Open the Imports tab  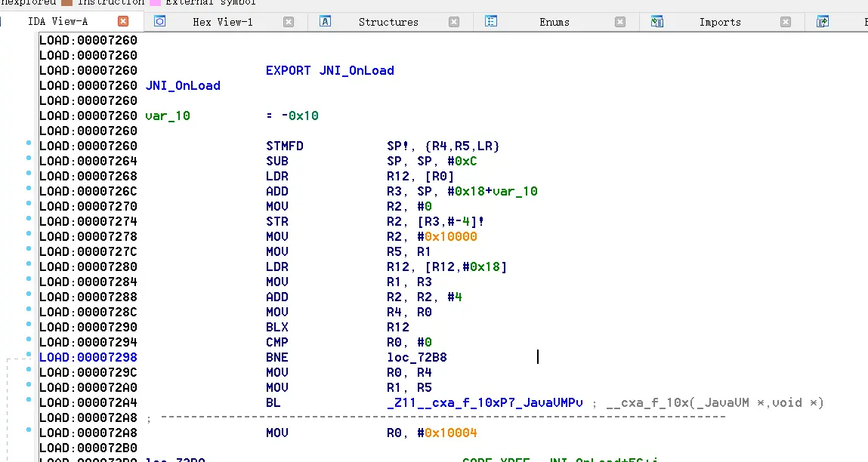(x=719, y=22)
